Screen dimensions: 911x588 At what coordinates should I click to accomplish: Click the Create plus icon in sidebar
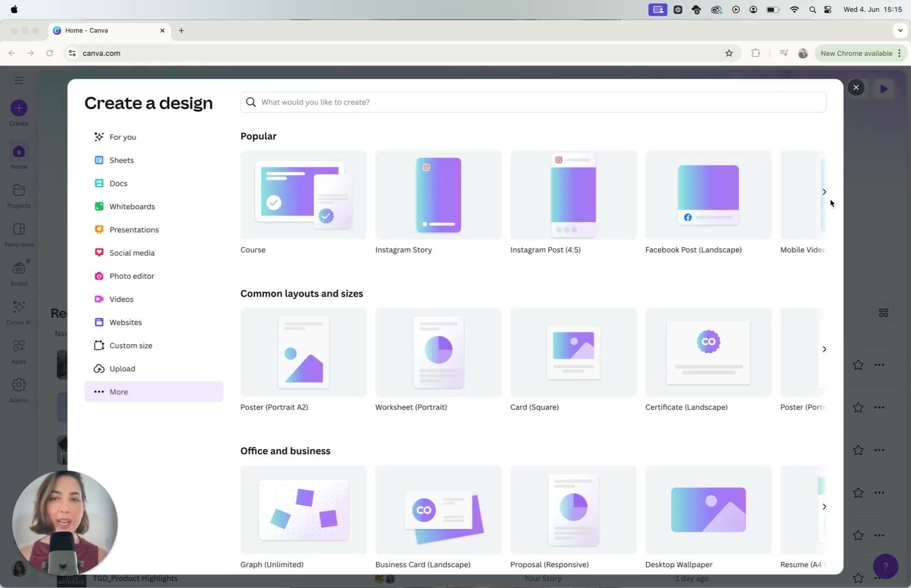coord(19,108)
